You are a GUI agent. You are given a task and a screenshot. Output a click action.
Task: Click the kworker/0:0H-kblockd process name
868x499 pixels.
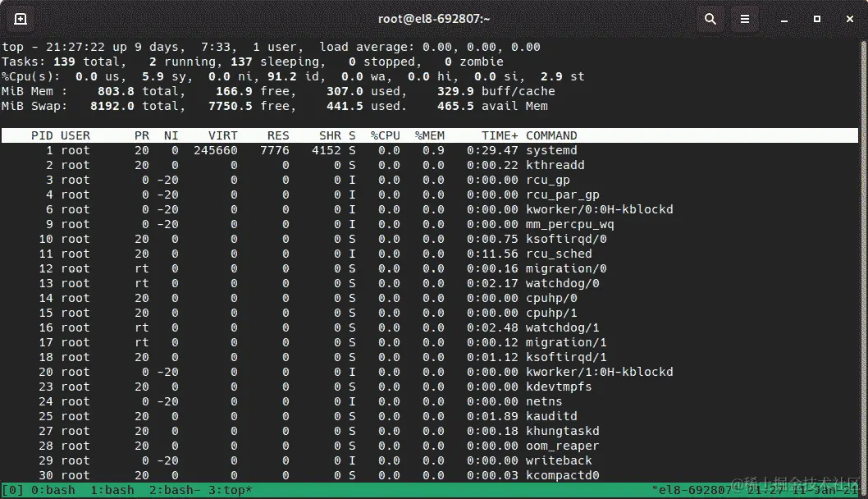pos(600,209)
